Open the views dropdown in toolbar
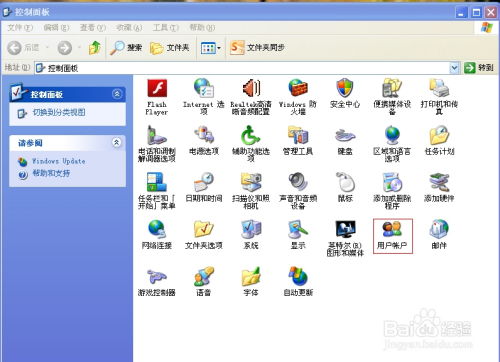Screen dimensions: 500x362 211,48
